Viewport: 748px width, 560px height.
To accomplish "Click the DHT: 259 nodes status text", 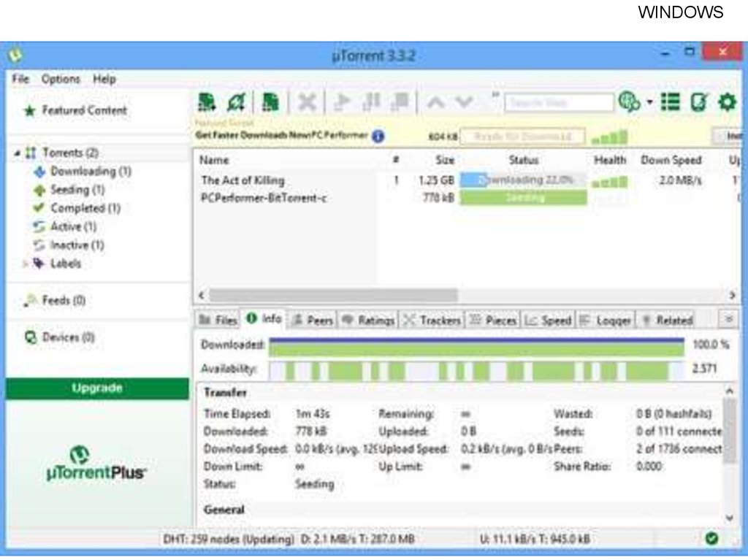I will pyautogui.click(x=229, y=540).
